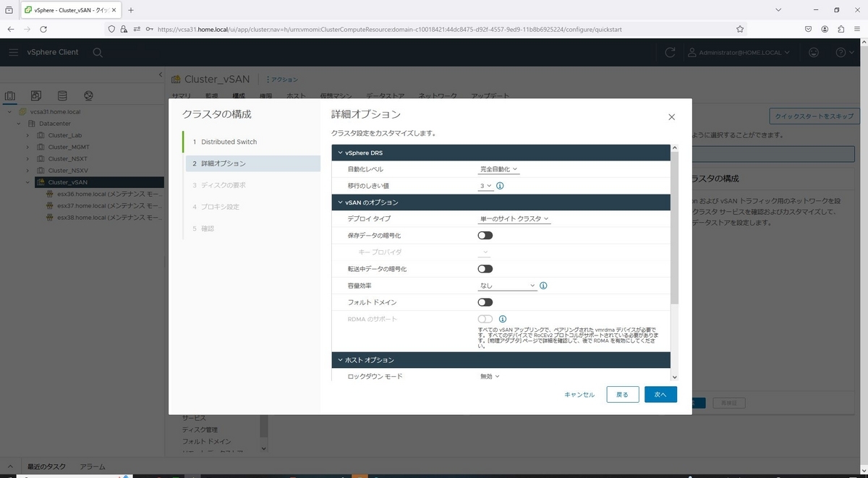Open Firefox extensions puzzle icon

(841, 29)
